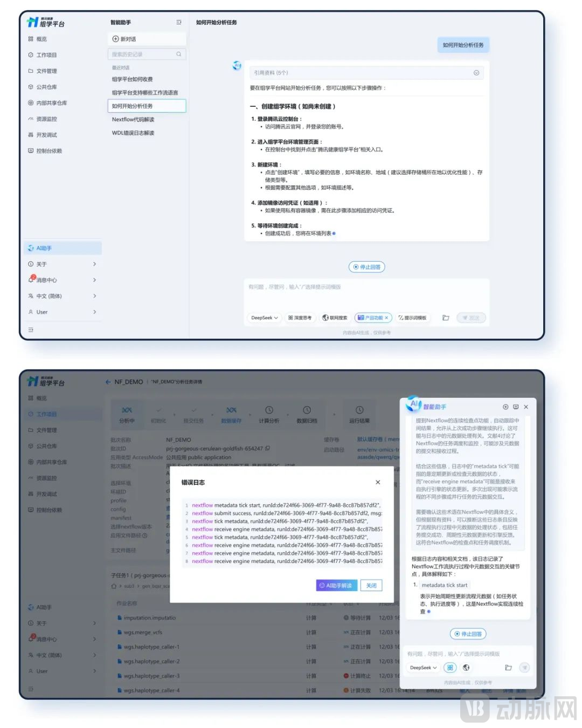Go back using arrow beside NF_DEMO
The height and width of the screenshot is (728, 582).
click(108, 382)
